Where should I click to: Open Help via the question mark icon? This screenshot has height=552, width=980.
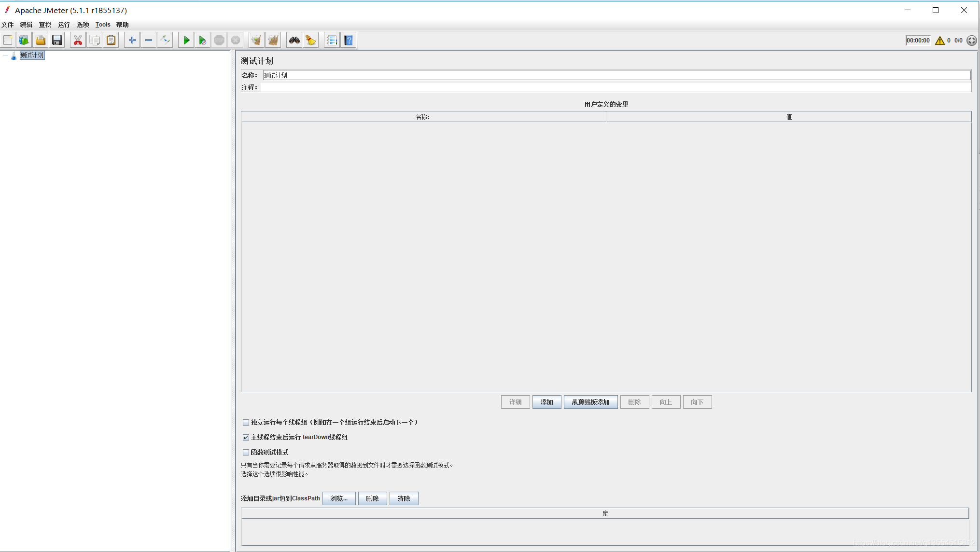349,41
